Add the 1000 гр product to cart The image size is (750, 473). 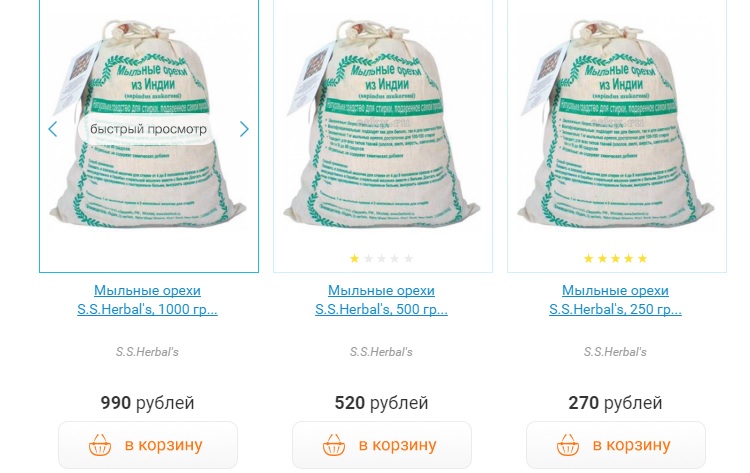point(148,445)
